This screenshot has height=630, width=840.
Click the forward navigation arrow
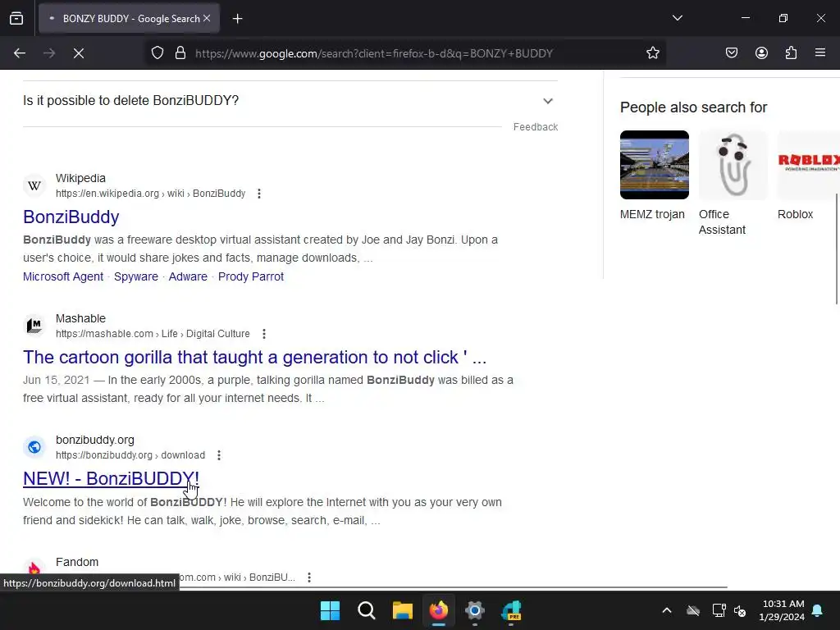49,53
